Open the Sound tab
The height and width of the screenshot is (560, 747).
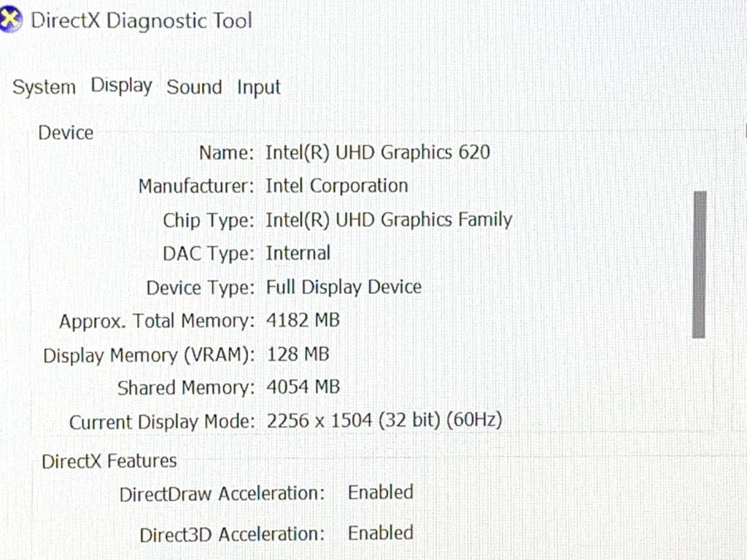click(194, 87)
